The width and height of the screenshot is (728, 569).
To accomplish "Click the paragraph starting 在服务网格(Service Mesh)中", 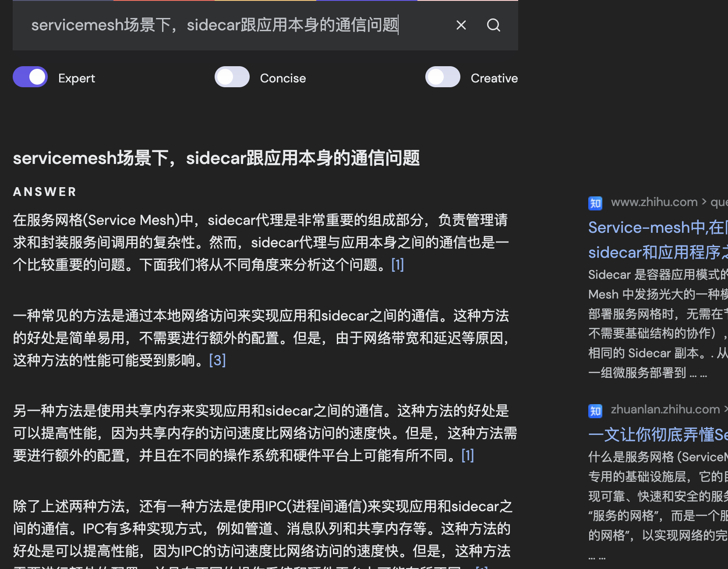I will point(261,242).
